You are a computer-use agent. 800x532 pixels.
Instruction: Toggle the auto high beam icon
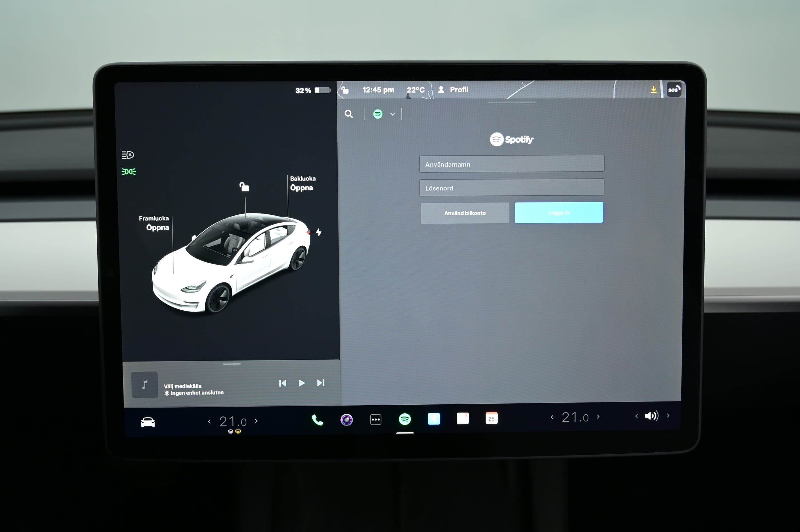tap(128, 155)
